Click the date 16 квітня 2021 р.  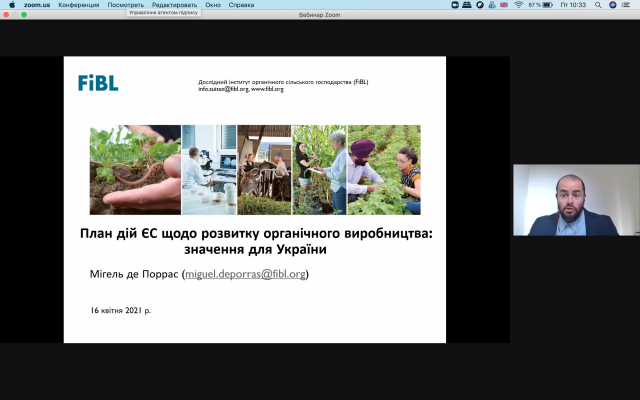point(121,310)
